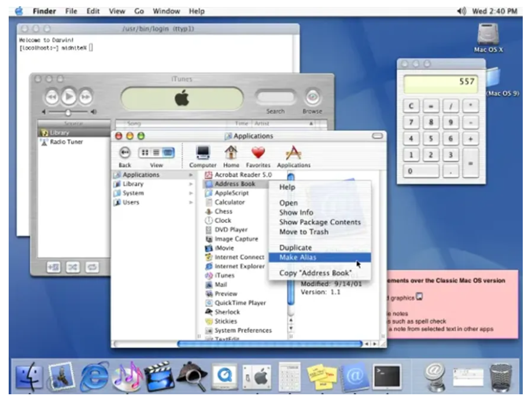This screenshot has height=396, width=532.
Task: Click the calculator 7 key
Action: coord(411,122)
